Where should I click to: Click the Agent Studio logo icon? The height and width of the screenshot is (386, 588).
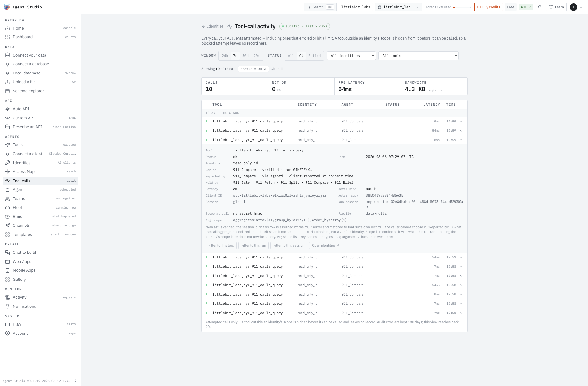pyautogui.click(x=7, y=7)
